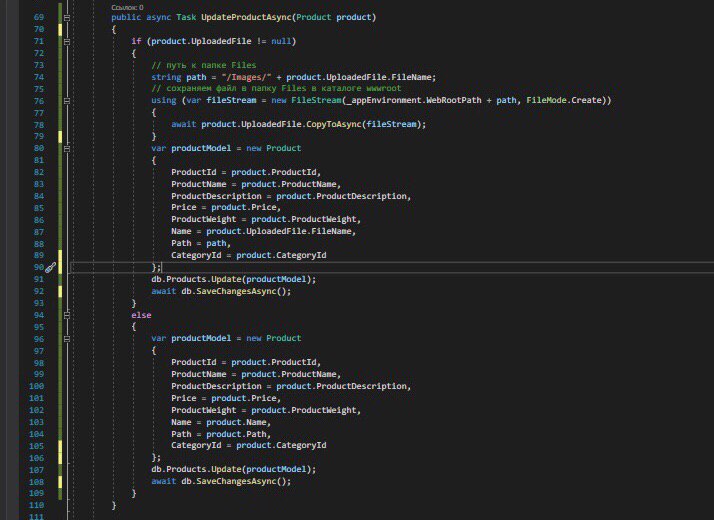Viewport: 714px width, 520px height.
Task: Collapse the if block at line 71
Action: click(67, 41)
